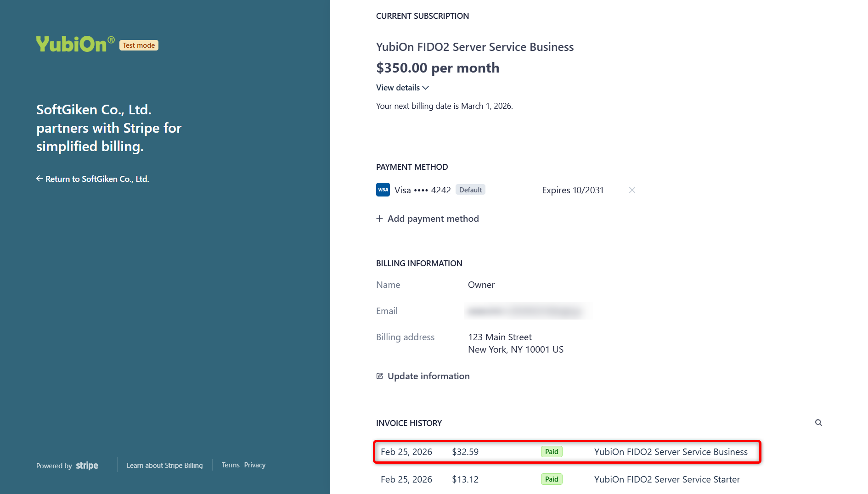Screen dimensions: 868x494
Task: Open the $32.59 Business invoice row
Action: (465, 452)
